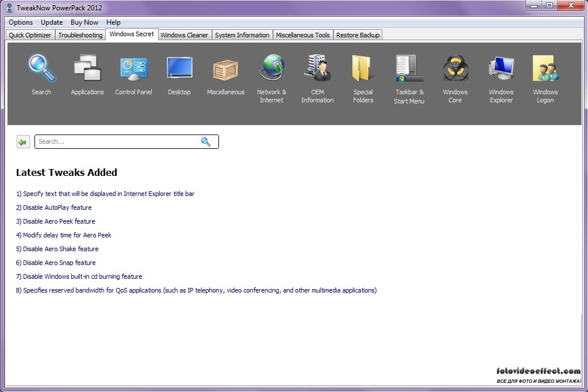Open the Windows Core icon
The height and width of the screenshot is (392, 588).
455,68
